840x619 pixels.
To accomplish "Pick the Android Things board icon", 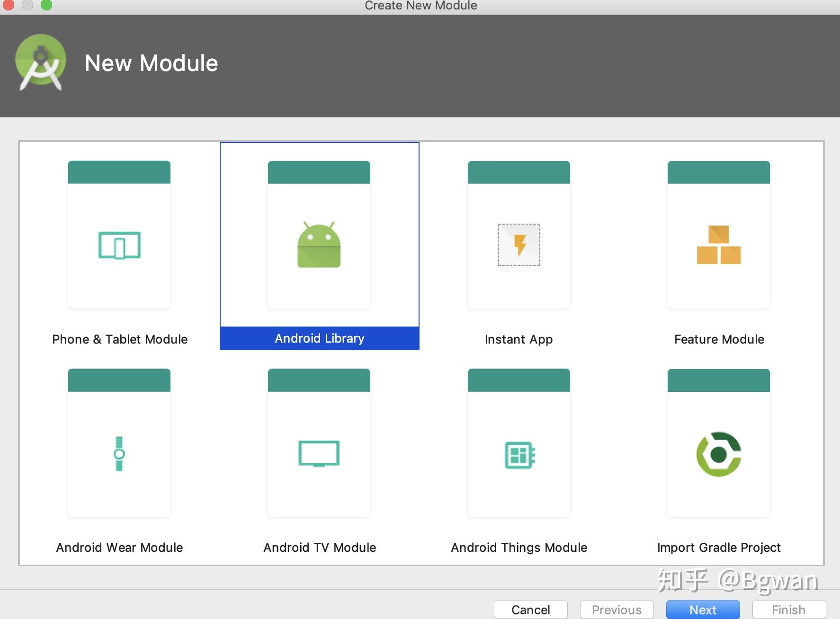I will click(x=519, y=455).
